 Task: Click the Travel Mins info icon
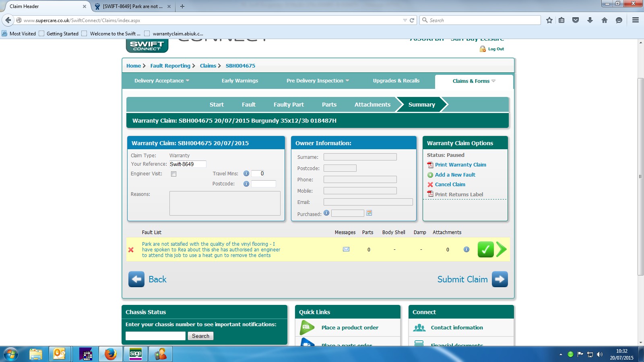tap(246, 174)
